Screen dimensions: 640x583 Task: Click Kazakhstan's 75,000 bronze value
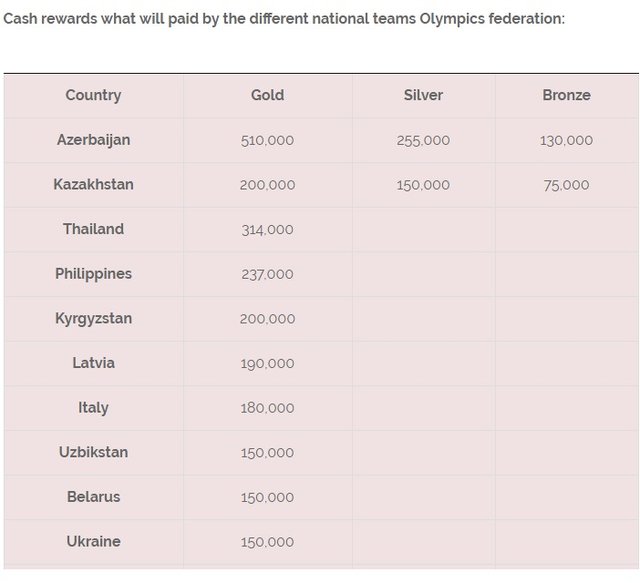point(566,185)
